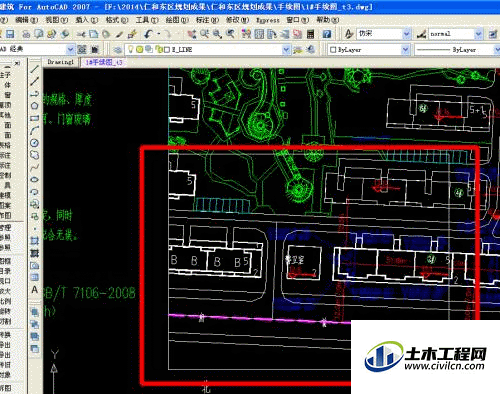Click the Print preview icon
Viewport: 500px width, 394px height.
click(39, 34)
